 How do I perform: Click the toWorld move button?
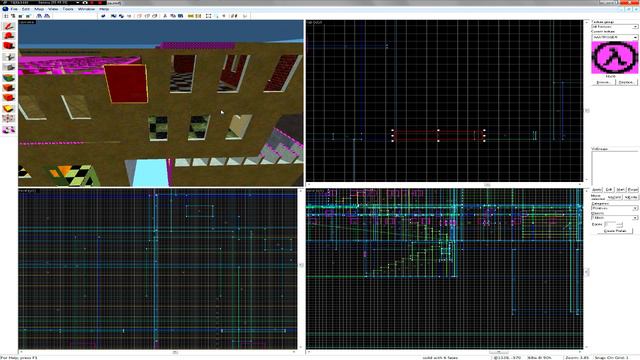(x=614, y=198)
